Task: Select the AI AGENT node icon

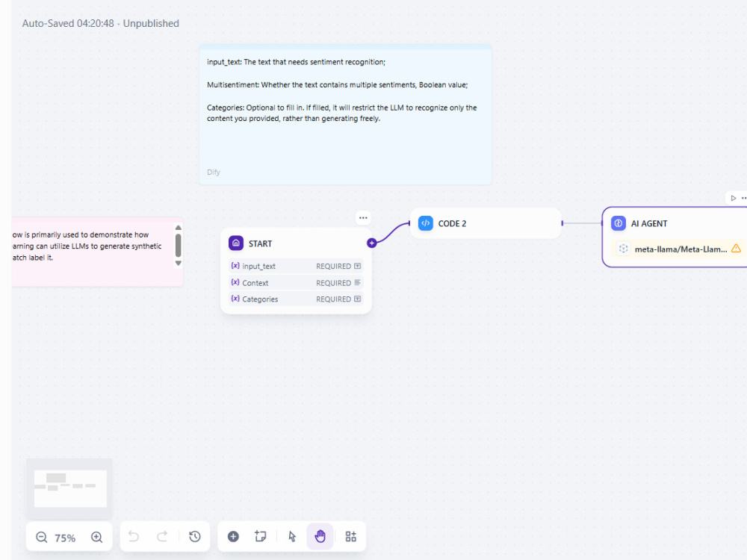Action: click(x=619, y=223)
